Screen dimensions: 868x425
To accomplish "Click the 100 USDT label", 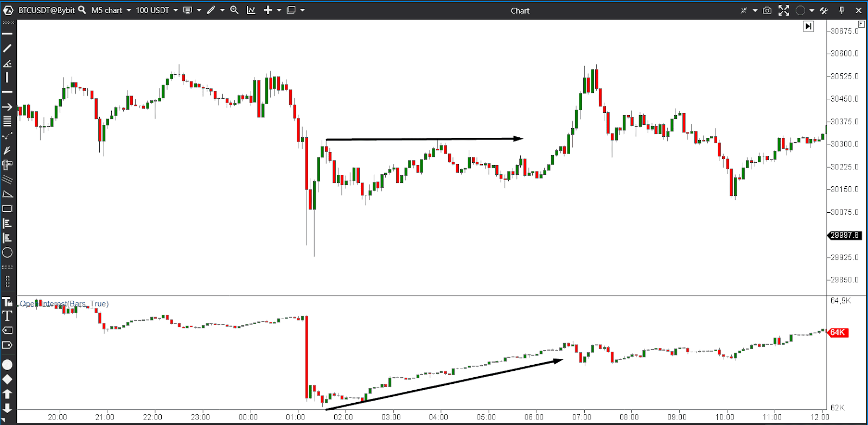I will [x=152, y=10].
